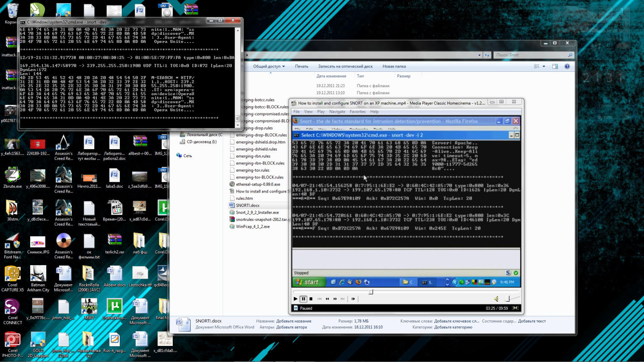Select emerging-rbn.rules in file list

click(253, 156)
